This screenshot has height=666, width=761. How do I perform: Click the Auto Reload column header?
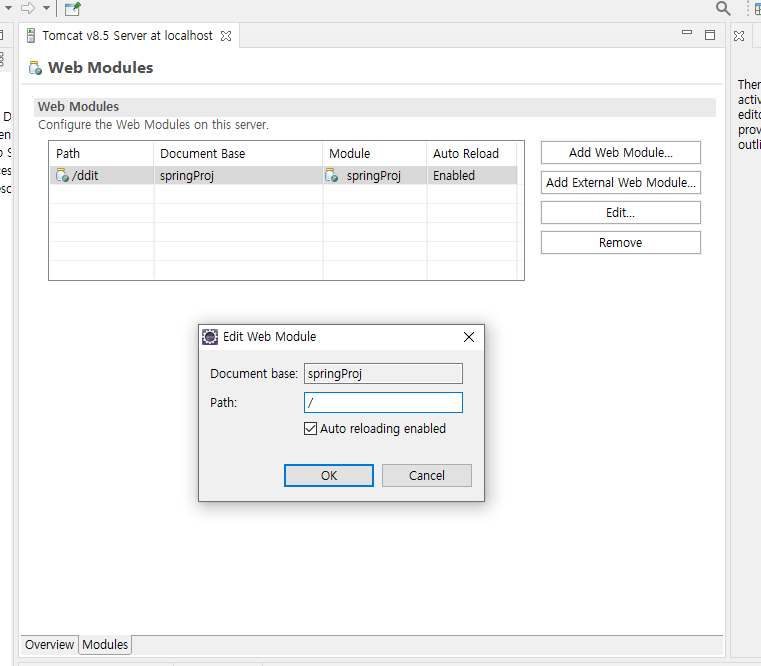tap(472, 153)
